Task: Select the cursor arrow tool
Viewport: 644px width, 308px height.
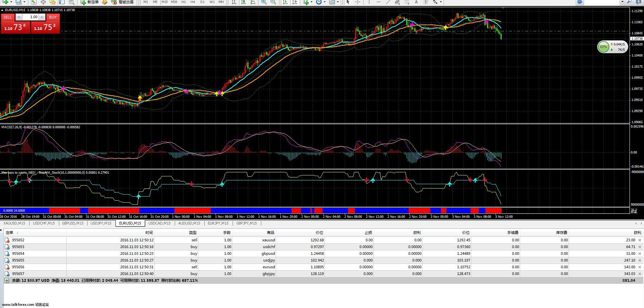Action: [348, 2]
